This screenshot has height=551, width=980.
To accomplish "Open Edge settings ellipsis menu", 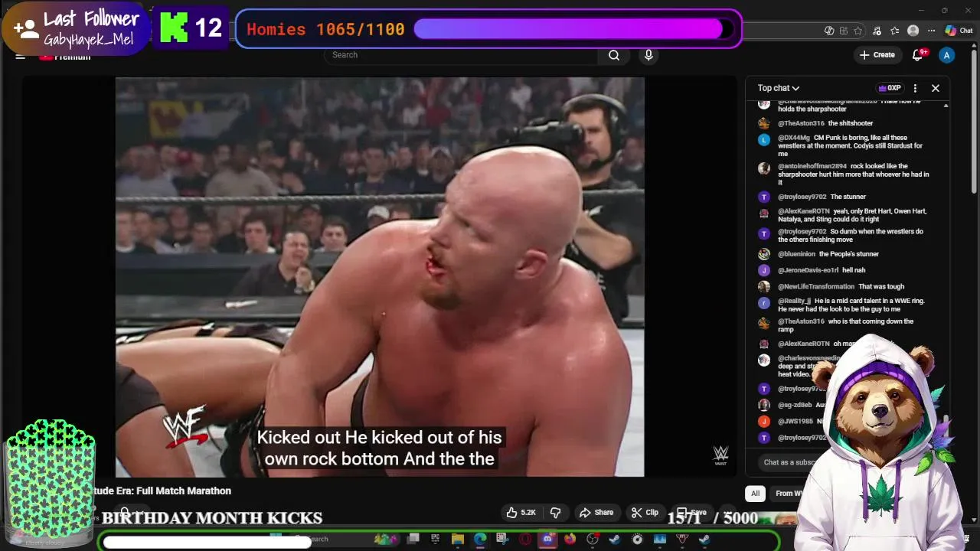I will [931, 31].
